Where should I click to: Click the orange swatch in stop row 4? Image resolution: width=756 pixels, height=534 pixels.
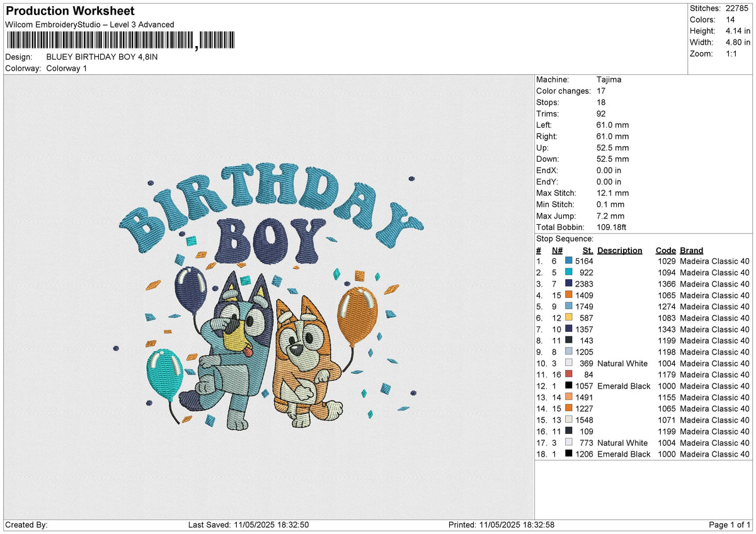(x=569, y=295)
